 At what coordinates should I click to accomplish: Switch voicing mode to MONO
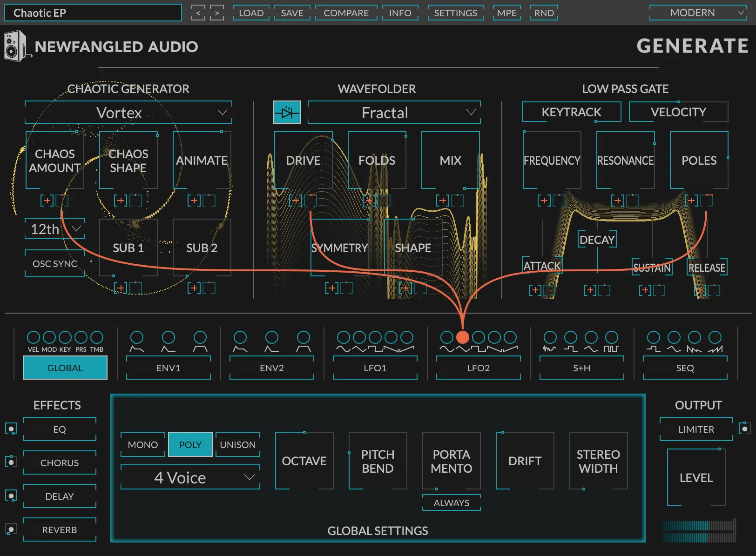click(142, 444)
